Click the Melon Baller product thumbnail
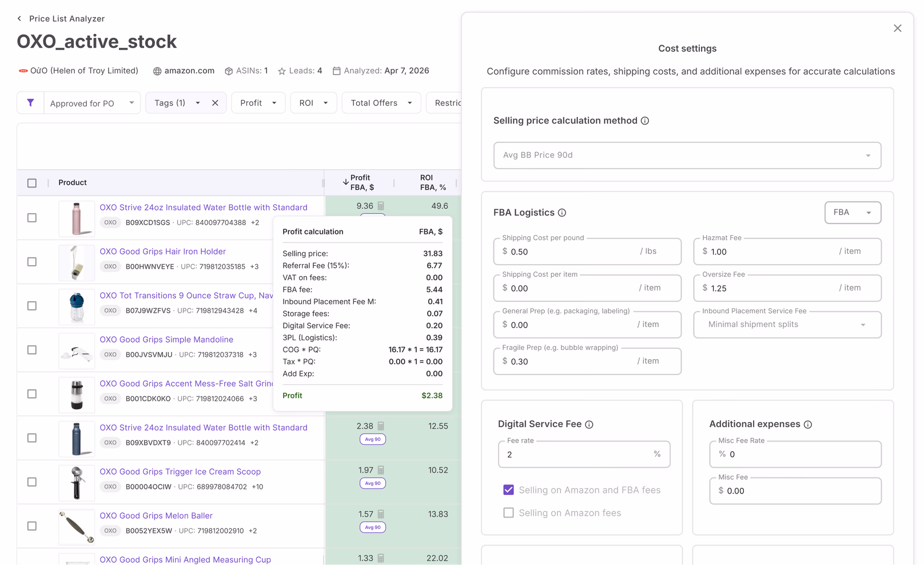This screenshot has width=924, height=565. coord(77,527)
